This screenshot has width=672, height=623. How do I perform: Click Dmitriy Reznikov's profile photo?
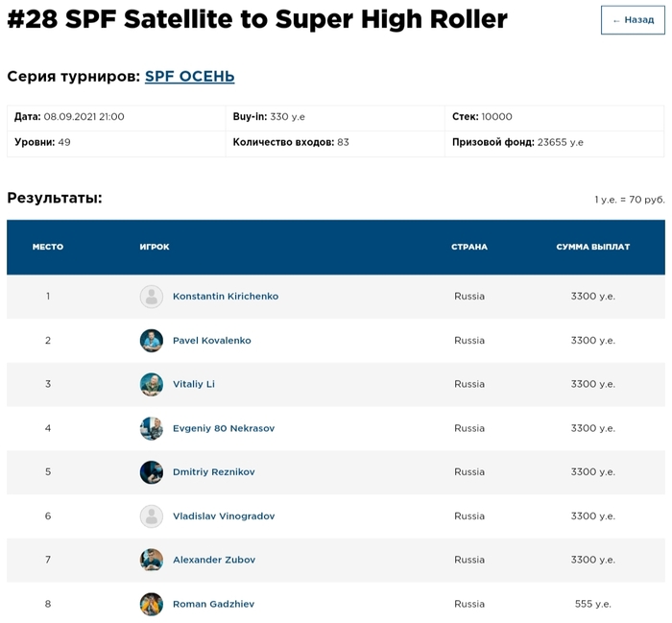point(152,472)
